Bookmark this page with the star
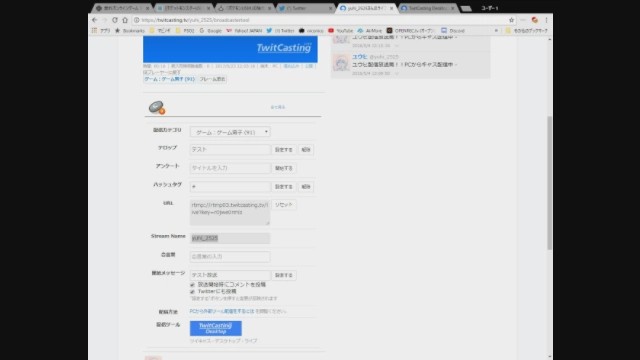 tap(511, 20)
